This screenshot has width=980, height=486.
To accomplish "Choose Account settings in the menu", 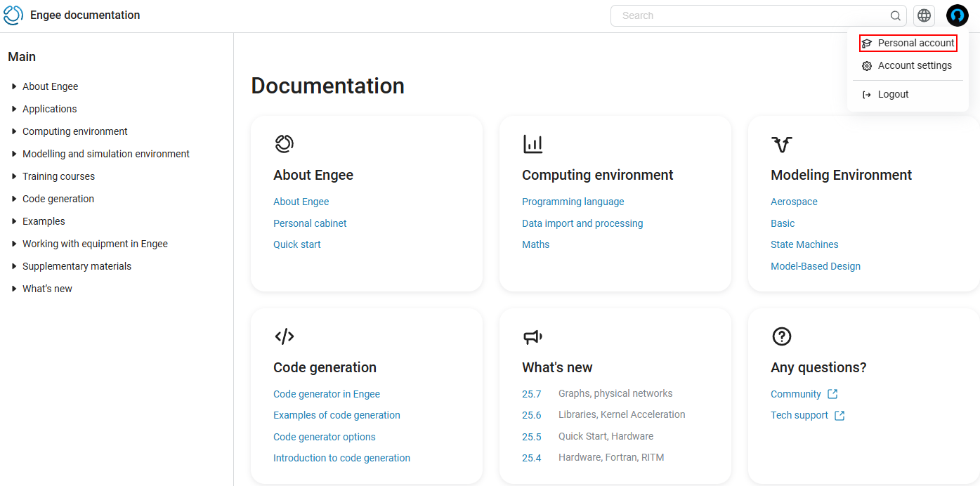I will (x=908, y=65).
